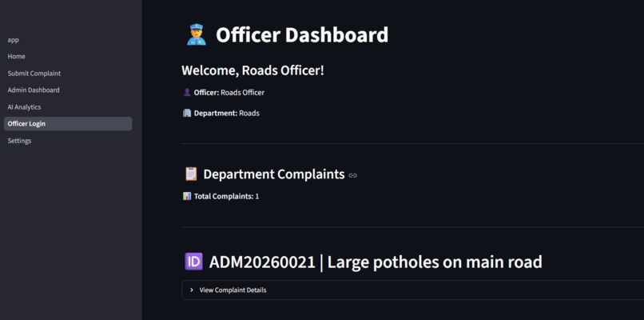Click the police officer emoji icon
644x320 pixels.
click(197, 34)
